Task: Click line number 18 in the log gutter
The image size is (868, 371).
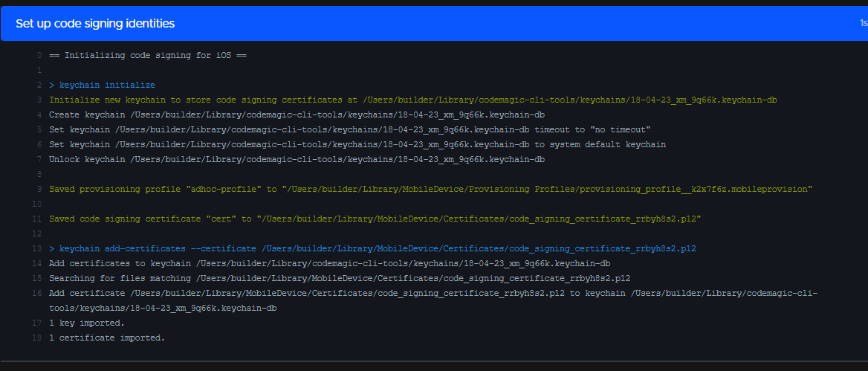Action: pyautogui.click(x=37, y=338)
